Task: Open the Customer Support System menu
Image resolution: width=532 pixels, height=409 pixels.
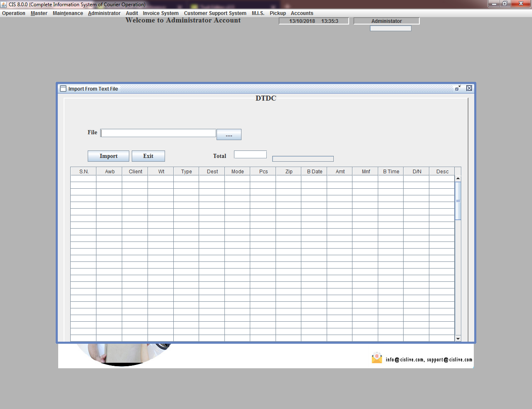Action: point(215,13)
